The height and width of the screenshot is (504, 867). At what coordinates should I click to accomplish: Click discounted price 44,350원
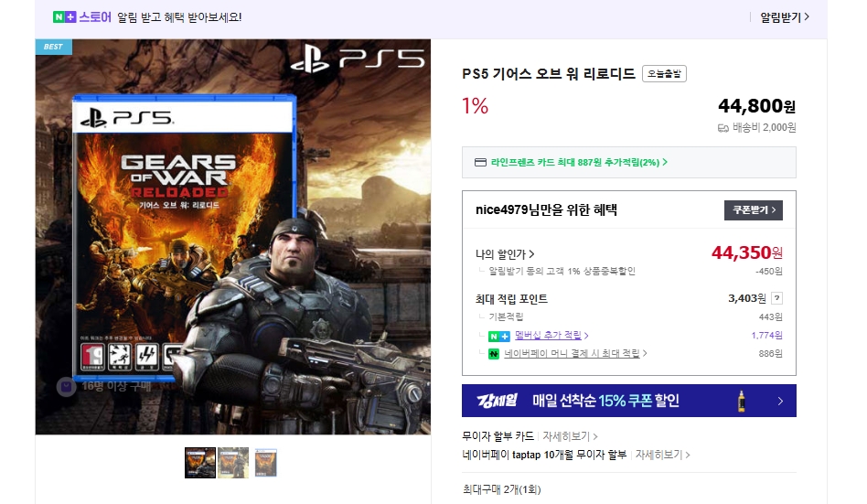click(746, 252)
